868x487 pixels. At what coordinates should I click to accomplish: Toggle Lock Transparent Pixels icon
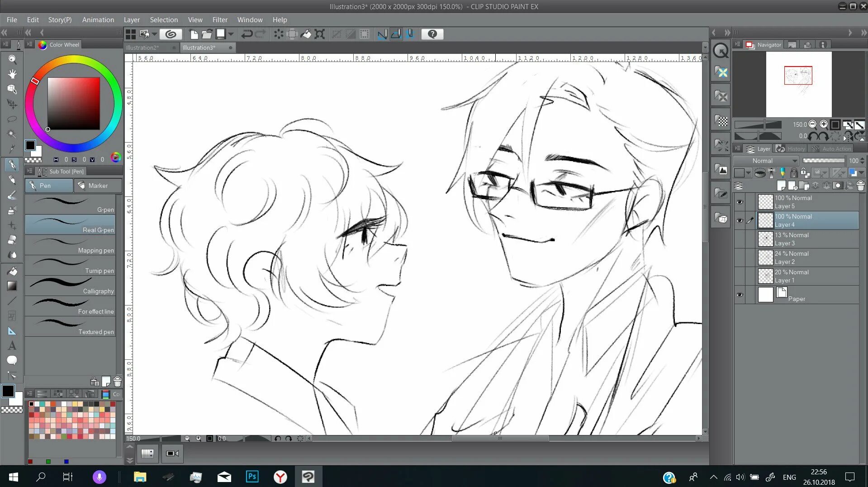point(805,173)
